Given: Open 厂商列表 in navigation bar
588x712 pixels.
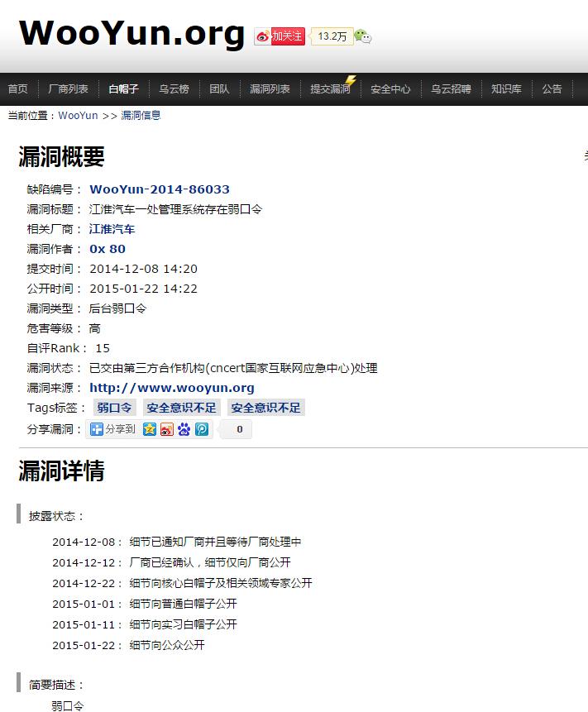Looking at the screenshot, I should point(69,89).
